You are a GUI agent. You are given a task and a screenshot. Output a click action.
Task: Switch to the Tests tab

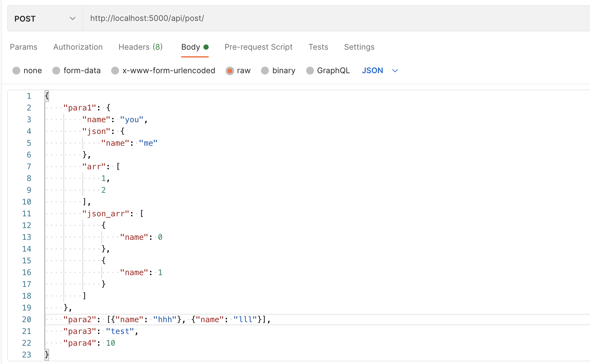[x=318, y=47]
